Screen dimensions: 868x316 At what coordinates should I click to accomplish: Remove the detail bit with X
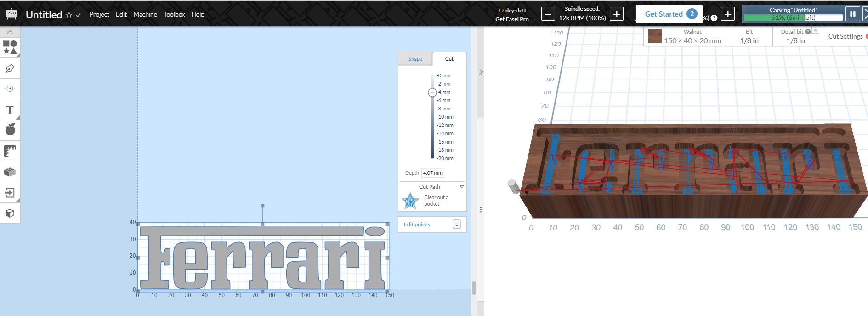(x=815, y=30)
